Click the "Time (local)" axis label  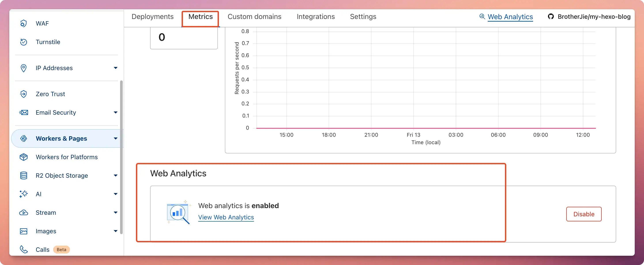[426, 142]
